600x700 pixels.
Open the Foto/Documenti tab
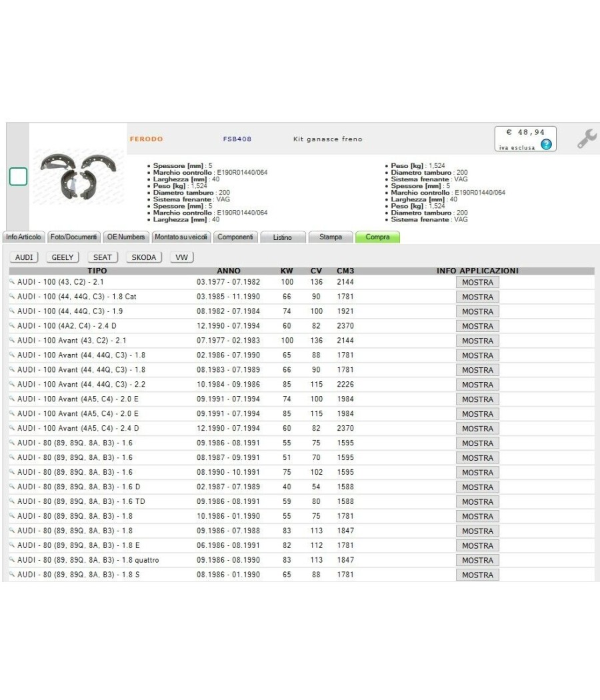(x=73, y=237)
